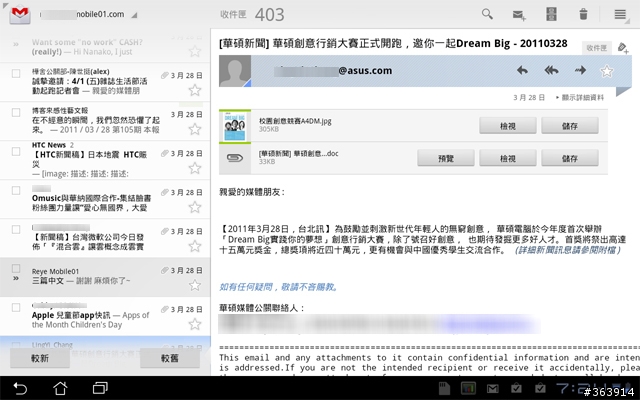Forward the email with the right arrow
640x400 pixels.
pos(580,70)
